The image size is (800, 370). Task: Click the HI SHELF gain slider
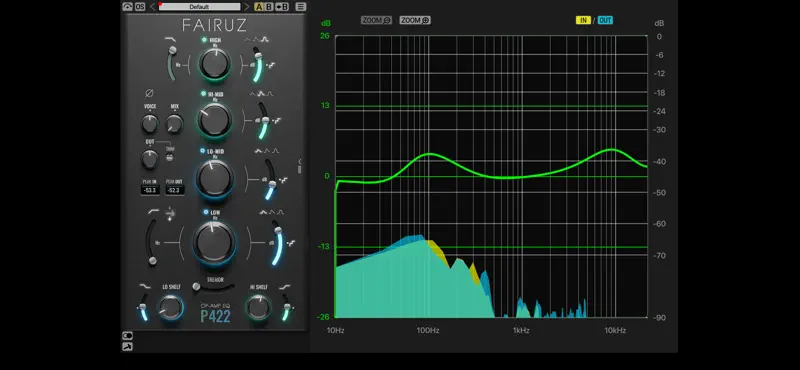pyautogui.click(x=287, y=307)
